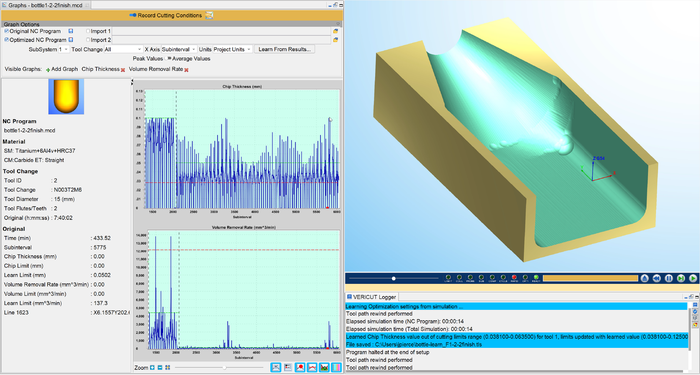The width and height of the screenshot is (700, 375).
Task: Click the graph zoom in plus icon
Action: click(152, 367)
